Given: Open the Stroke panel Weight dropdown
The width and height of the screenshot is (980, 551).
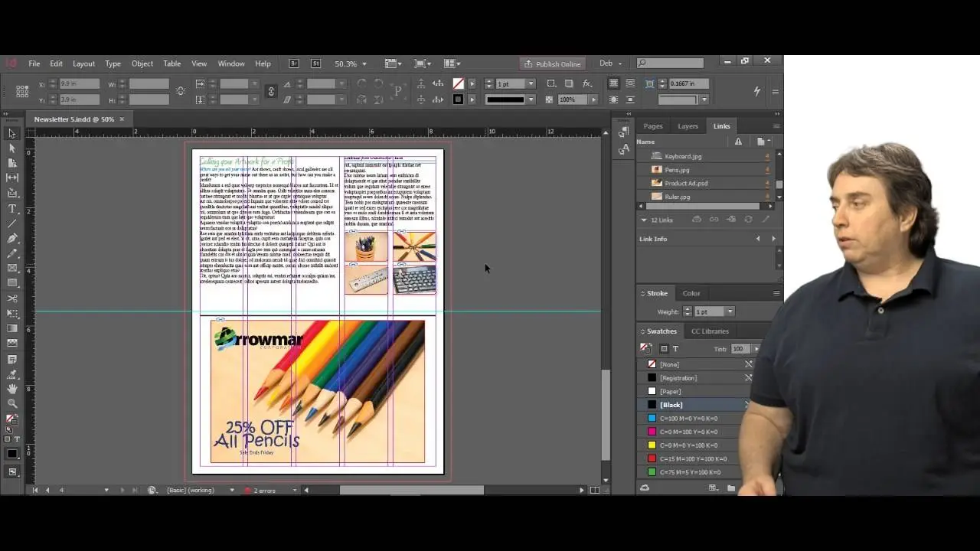Looking at the screenshot, I should (730, 311).
